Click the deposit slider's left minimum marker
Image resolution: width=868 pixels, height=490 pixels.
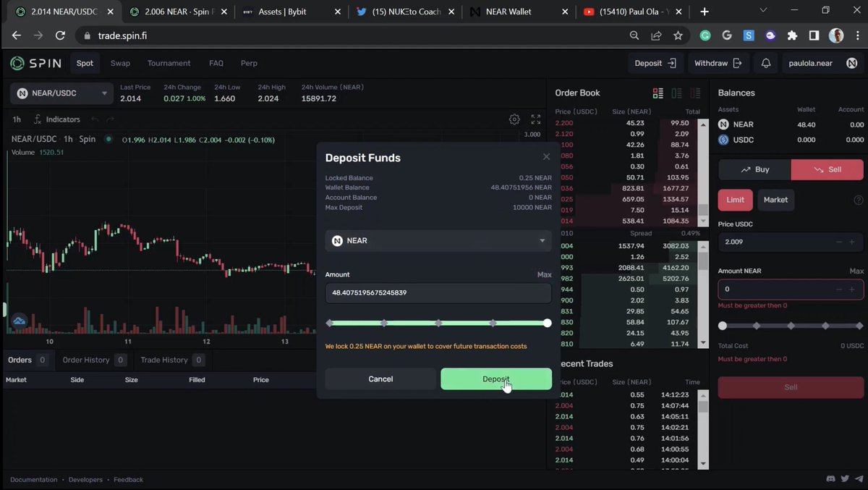click(x=330, y=323)
